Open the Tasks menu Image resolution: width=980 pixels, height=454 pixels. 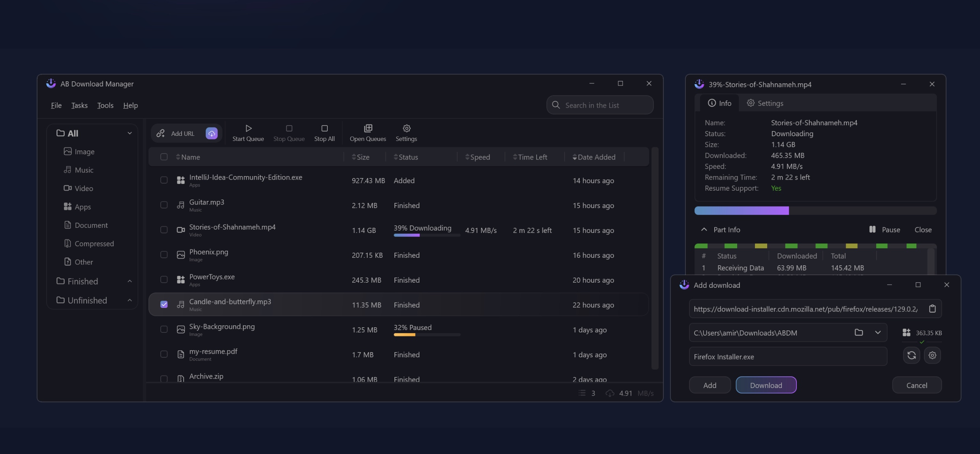79,105
